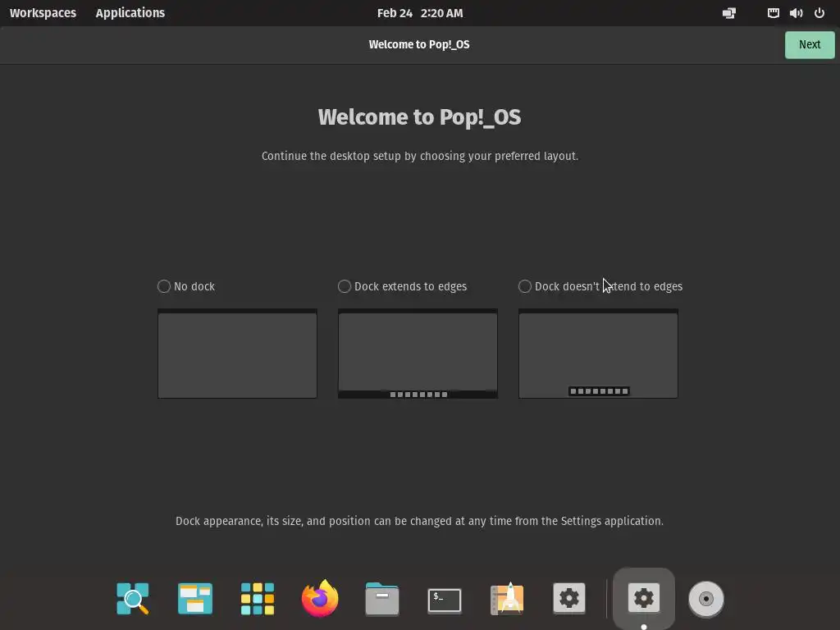Open the Workspaces menu in top bar
Screen dimensions: 840x630
click(43, 13)
